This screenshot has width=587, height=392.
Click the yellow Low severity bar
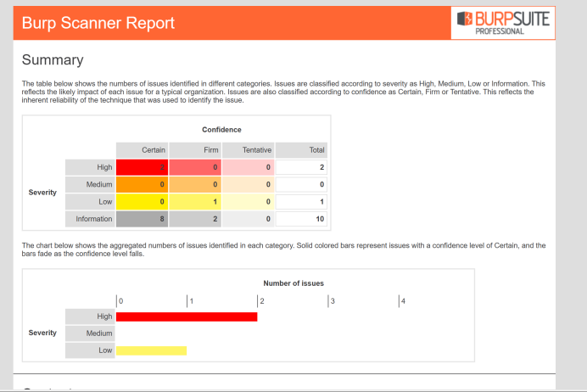[x=151, y=350]
